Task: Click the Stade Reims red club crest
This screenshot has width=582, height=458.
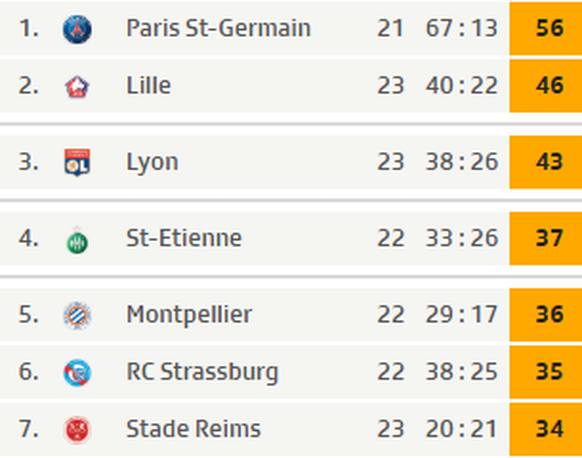Action: coord(77,430)
